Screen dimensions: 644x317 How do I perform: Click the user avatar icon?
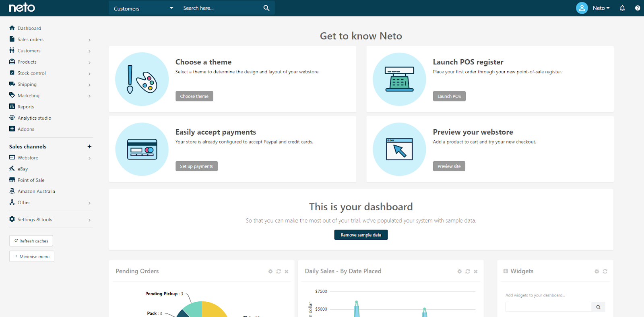(582, 8)
